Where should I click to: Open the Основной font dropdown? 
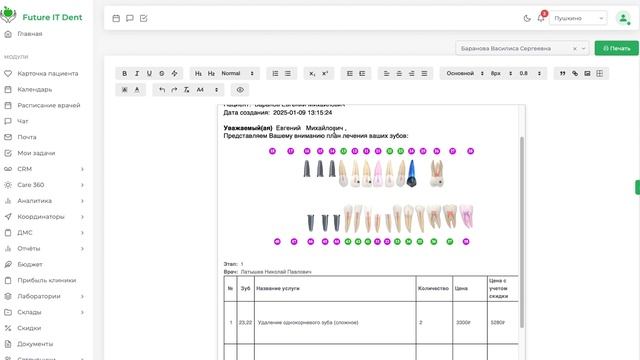[465, 73]
